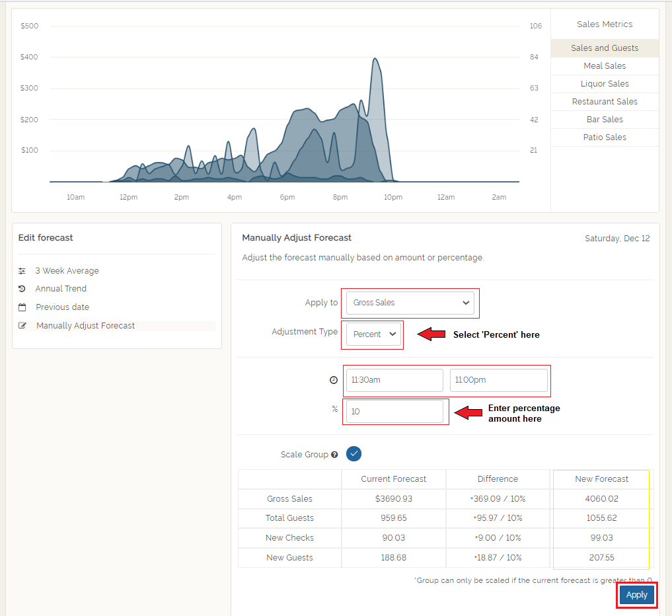
Task: Click the clock icon next to time fields
Action: tap(334, 380)
